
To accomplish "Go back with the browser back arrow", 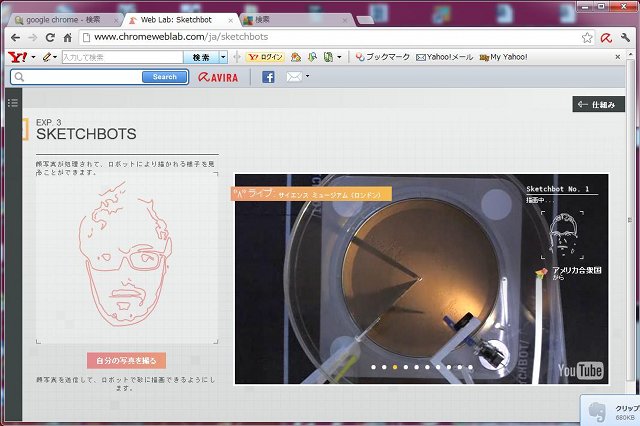I will tap(16, 38).
